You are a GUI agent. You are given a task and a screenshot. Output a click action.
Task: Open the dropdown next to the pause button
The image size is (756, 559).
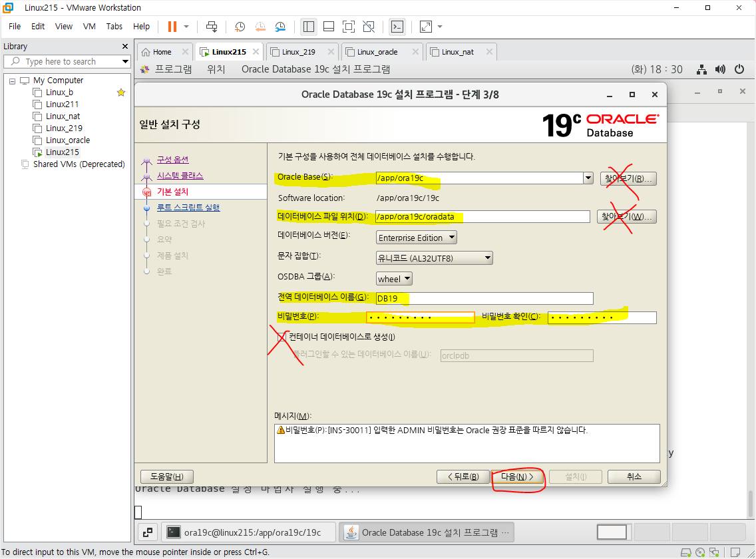(x=186, y=27)
